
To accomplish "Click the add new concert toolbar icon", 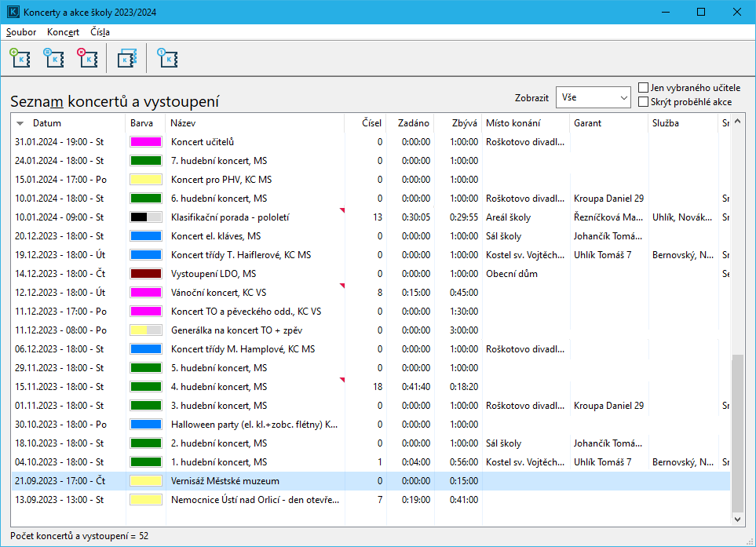I will point(18,59).
